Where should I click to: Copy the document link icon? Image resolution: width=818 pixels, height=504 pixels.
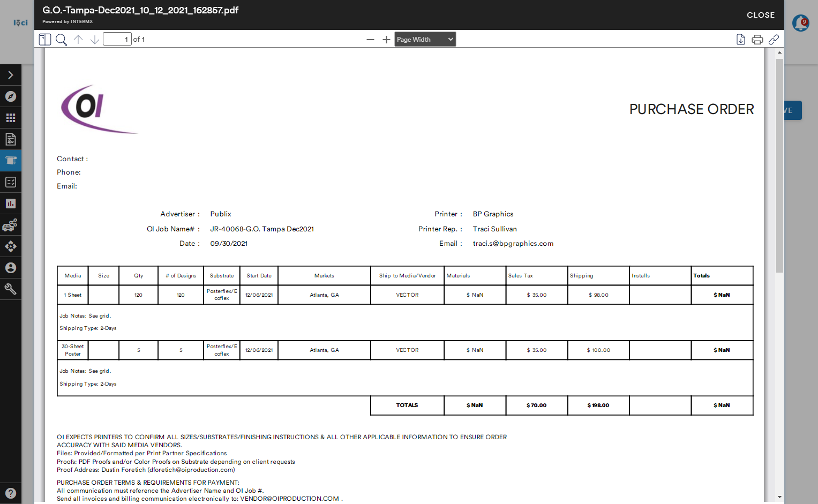tap(774, 40)
